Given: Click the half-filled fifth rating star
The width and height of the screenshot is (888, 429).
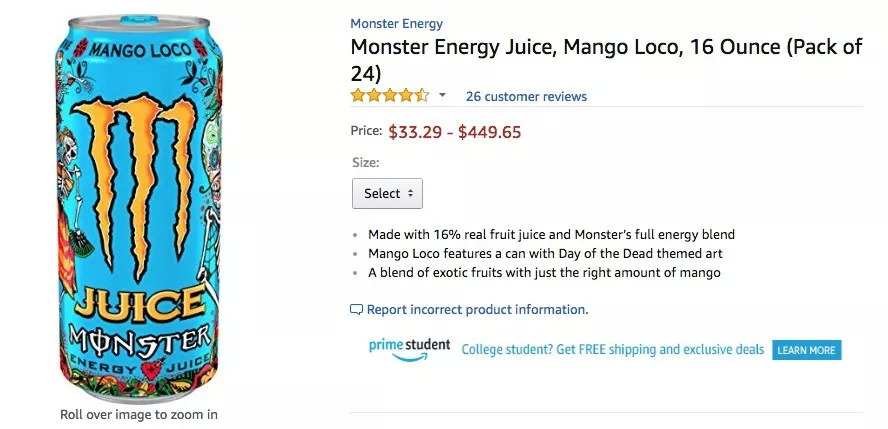Looking at the screenshot, I should point(423,96).
